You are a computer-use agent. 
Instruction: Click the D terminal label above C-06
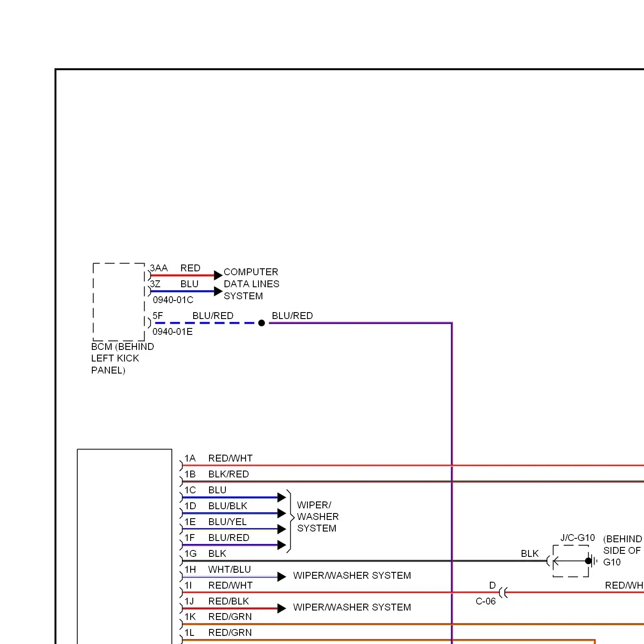pos(492,585)
